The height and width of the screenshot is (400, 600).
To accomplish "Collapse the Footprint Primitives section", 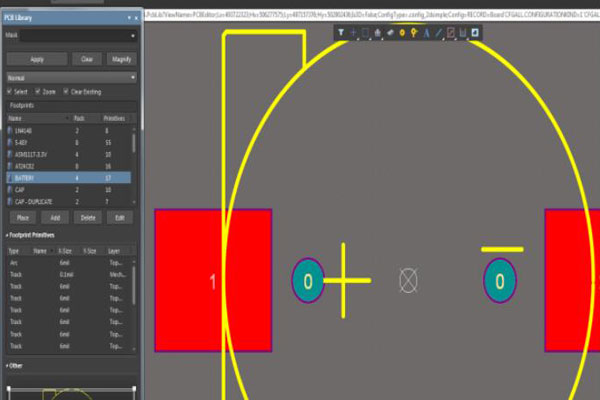I will [x=7, y=234].
